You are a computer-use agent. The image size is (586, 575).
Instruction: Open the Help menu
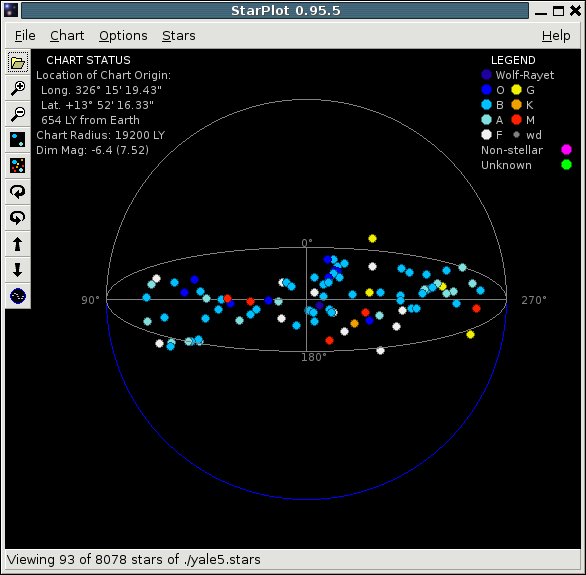(556, 36)
